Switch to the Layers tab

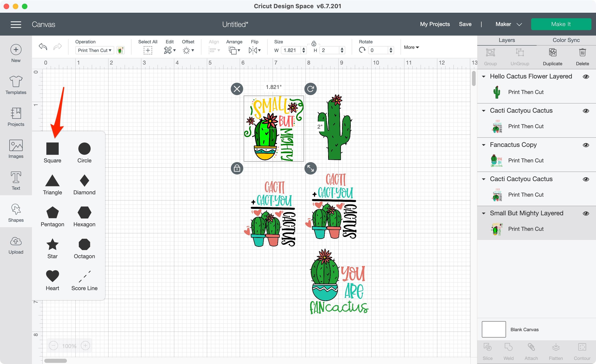click(506, 40)
